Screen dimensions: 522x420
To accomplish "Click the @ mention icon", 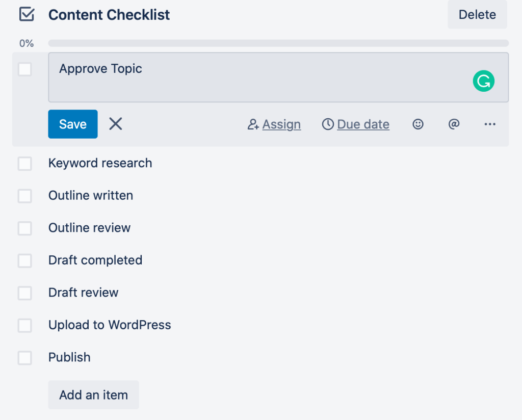I will point(454,124).
